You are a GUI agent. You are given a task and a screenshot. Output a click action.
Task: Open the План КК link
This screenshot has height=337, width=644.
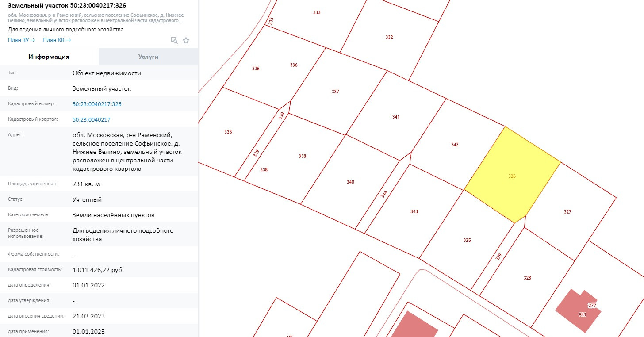pos(57,40)
